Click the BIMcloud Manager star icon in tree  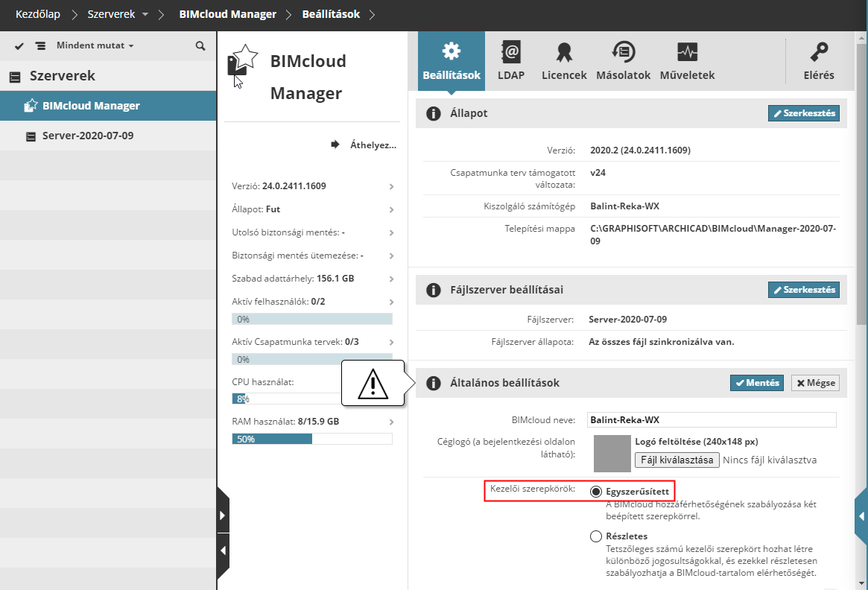point(31,106)
